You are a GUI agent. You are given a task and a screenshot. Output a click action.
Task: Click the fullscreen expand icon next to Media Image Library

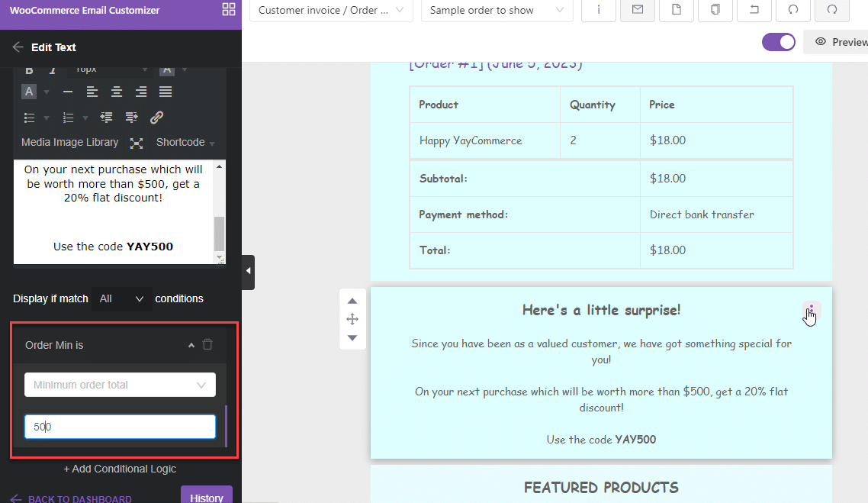pos(137,142)
